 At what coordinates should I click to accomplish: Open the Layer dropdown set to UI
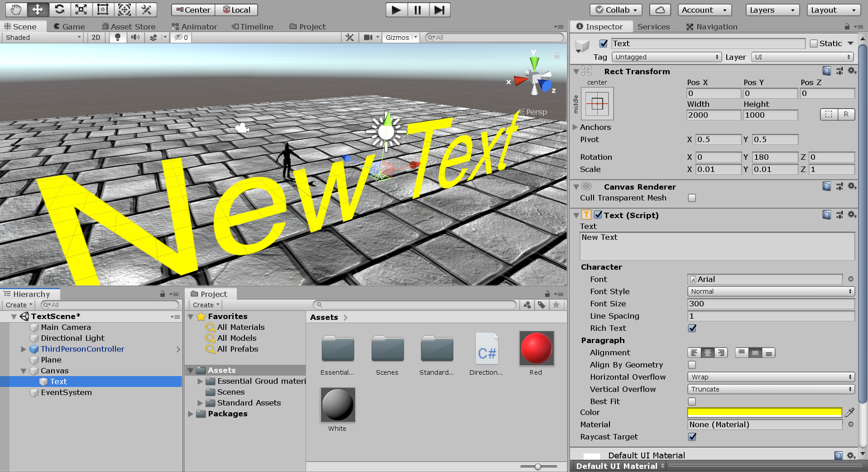point(802,57)
